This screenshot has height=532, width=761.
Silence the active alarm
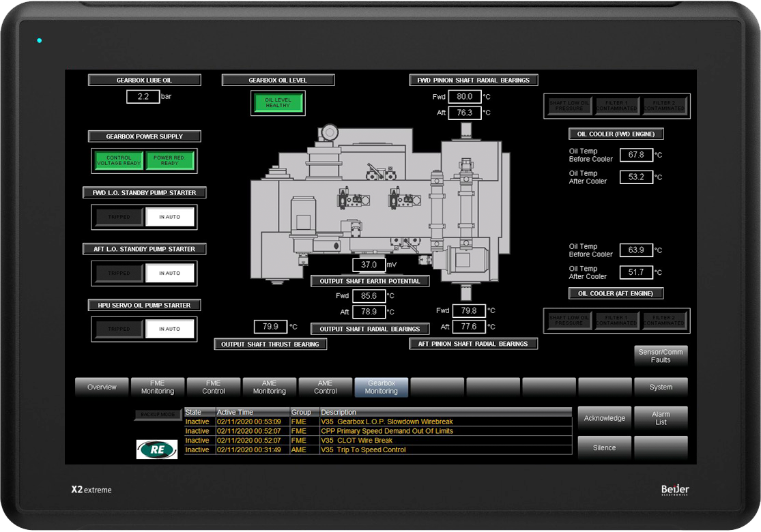point(604,448)
